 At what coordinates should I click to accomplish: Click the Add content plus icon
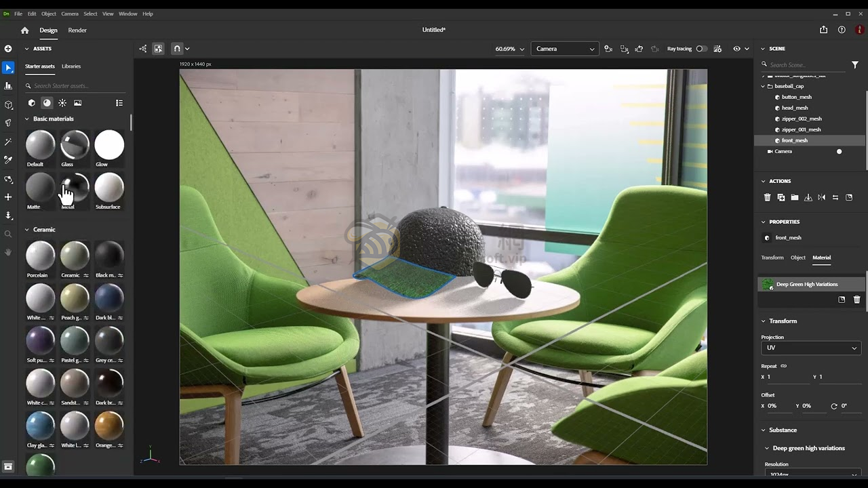(8, 48)
